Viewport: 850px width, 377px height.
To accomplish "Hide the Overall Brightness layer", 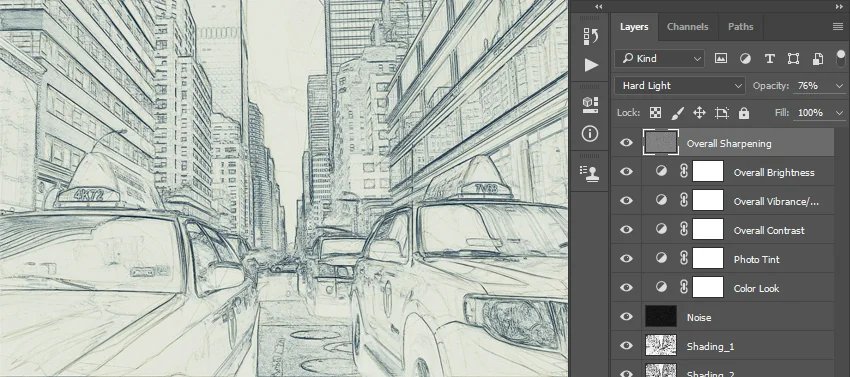I will point(627,172).
